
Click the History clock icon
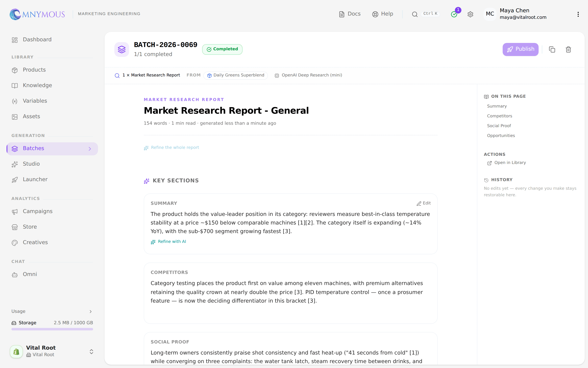[486, 180]
